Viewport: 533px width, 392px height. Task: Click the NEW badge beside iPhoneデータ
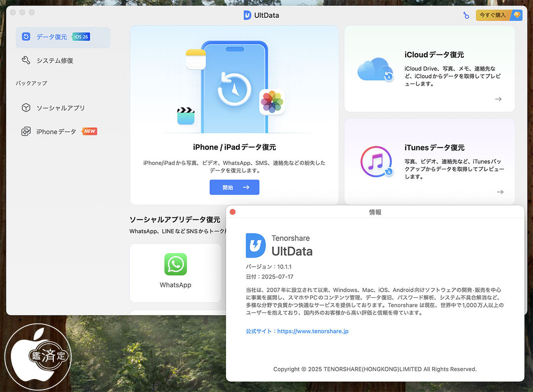click(89, 131)
